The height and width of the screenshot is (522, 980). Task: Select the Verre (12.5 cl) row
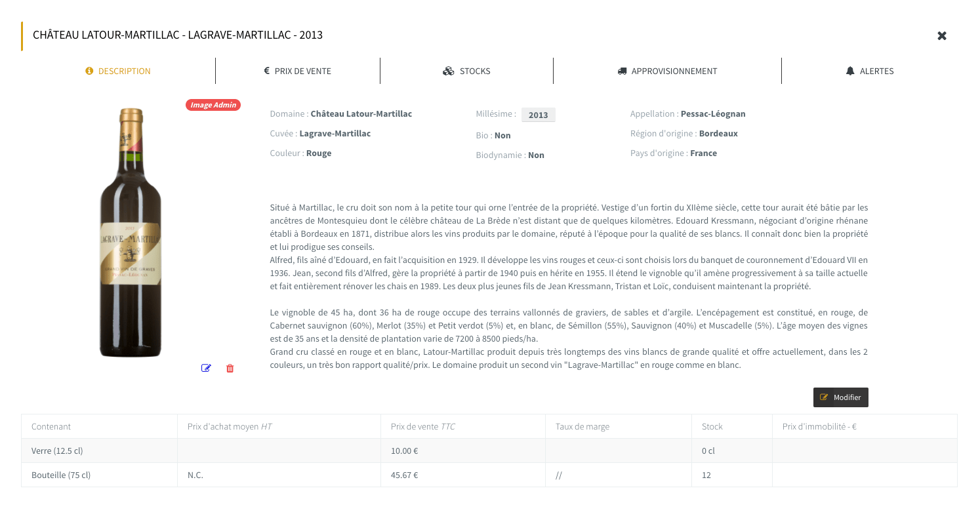click(x=489, y=451)
